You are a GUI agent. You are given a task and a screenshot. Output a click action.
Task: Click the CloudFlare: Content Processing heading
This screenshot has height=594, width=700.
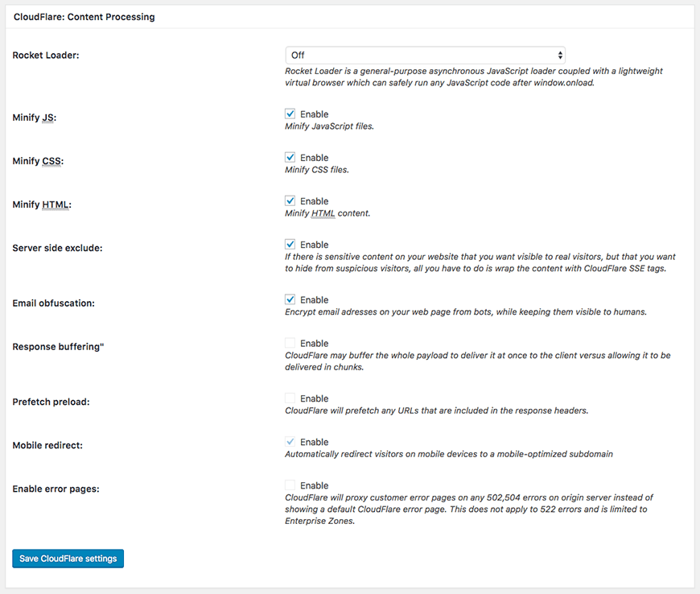click(84, 16)
